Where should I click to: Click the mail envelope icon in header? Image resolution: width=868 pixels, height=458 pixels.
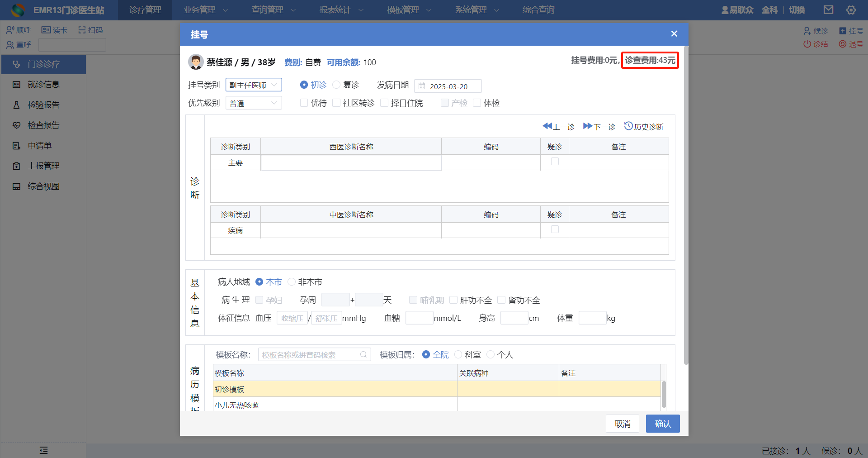point(828,10)
